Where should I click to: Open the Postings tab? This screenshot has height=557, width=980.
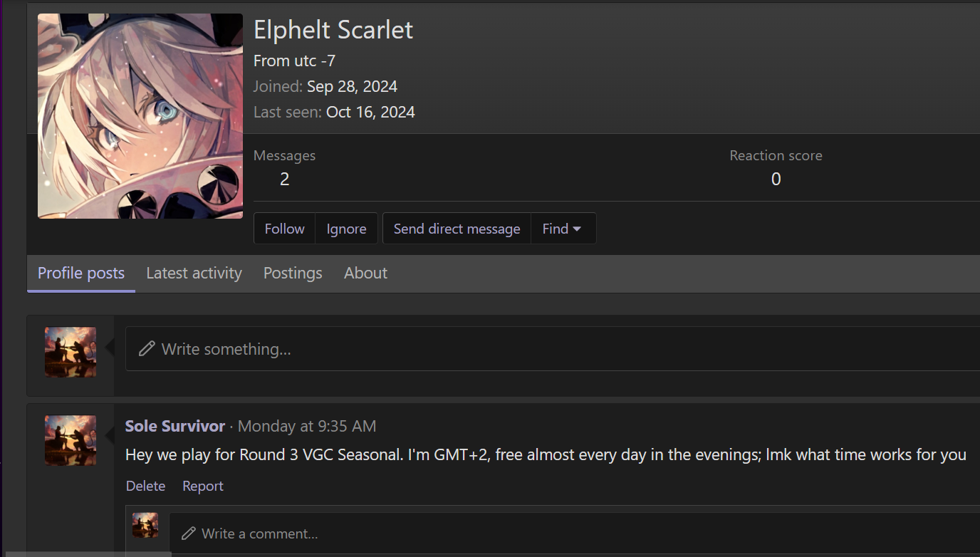pyautogui.click(x=293, y=274)
